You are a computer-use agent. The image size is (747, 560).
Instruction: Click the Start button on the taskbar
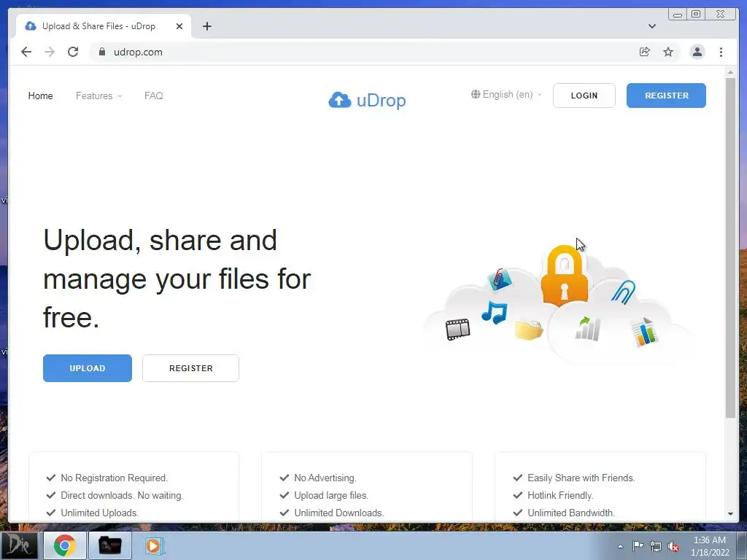click(x=19, y=545)
